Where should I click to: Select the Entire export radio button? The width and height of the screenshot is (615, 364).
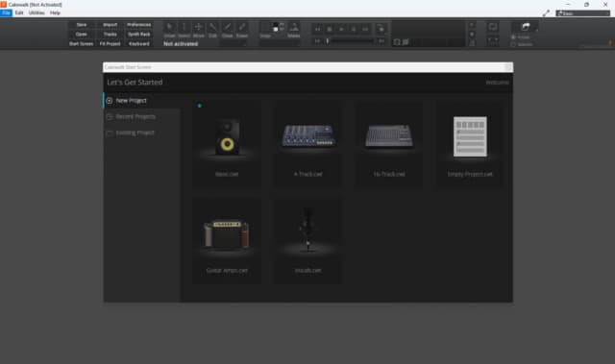513,37
